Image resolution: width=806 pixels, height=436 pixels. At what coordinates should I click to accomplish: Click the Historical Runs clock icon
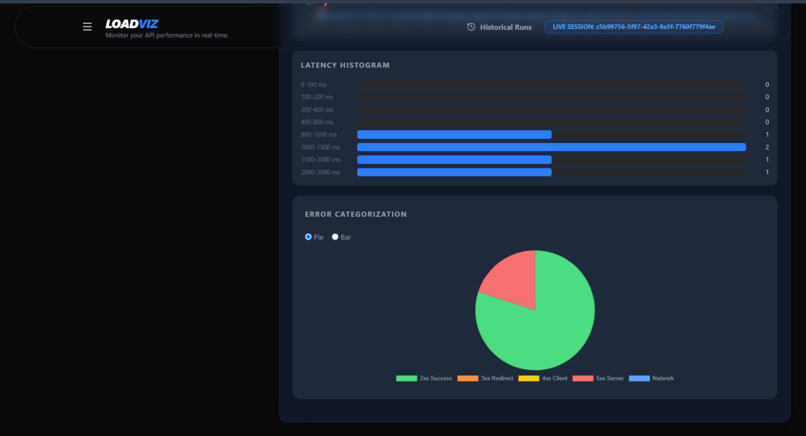pyautogui.click(x=471, y=27)
